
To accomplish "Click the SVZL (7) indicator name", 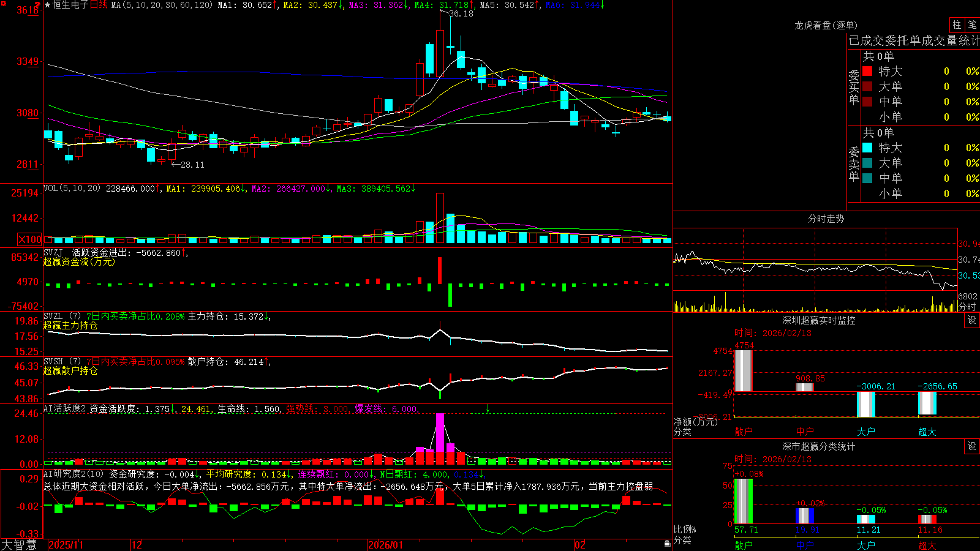I will pyautogui.click(x=62, y=317).
